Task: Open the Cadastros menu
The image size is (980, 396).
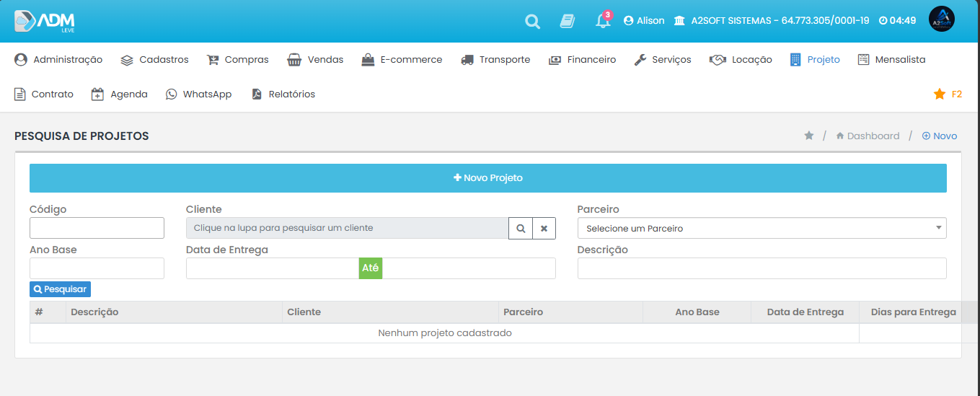Action: pyautogui.click(x=154, y=60)
